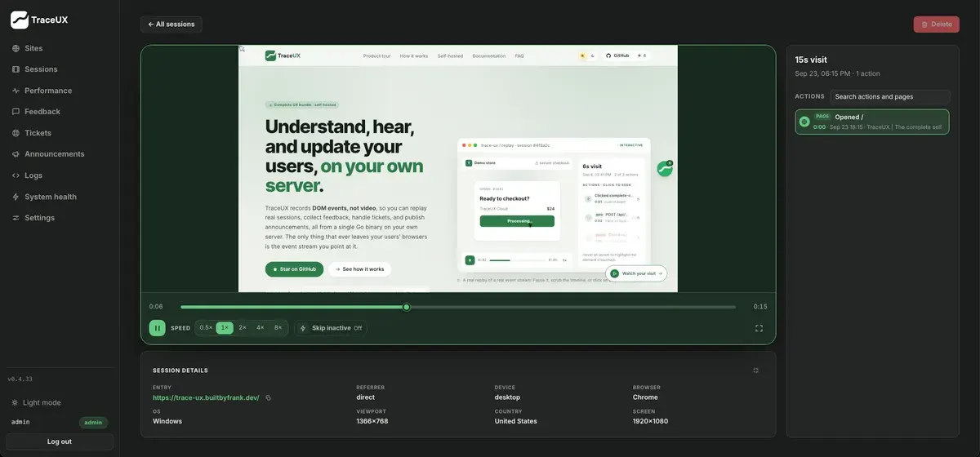Choose 4× playback speed
980x457 pixels.
pos(261,328)
